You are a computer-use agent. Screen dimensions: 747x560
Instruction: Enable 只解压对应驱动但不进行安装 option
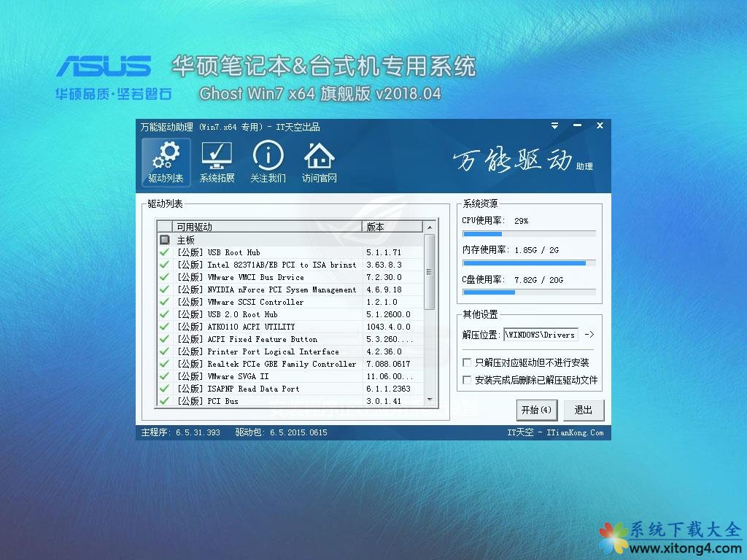pos(468,362)
